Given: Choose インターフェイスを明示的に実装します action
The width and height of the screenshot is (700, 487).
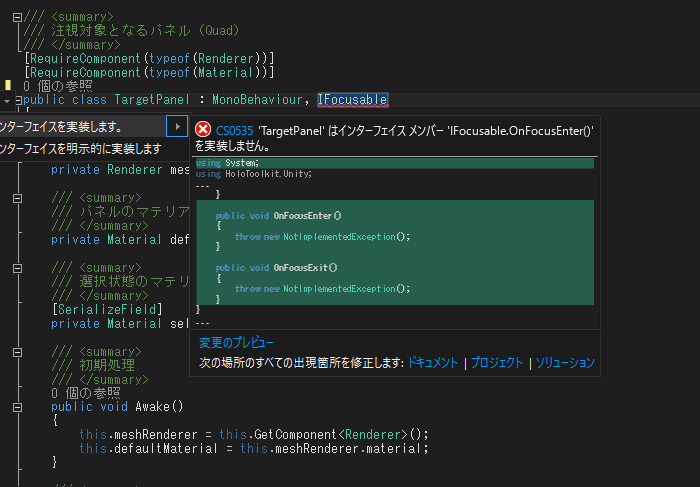Looking at the screenshot, I should [x=94, y=149].
